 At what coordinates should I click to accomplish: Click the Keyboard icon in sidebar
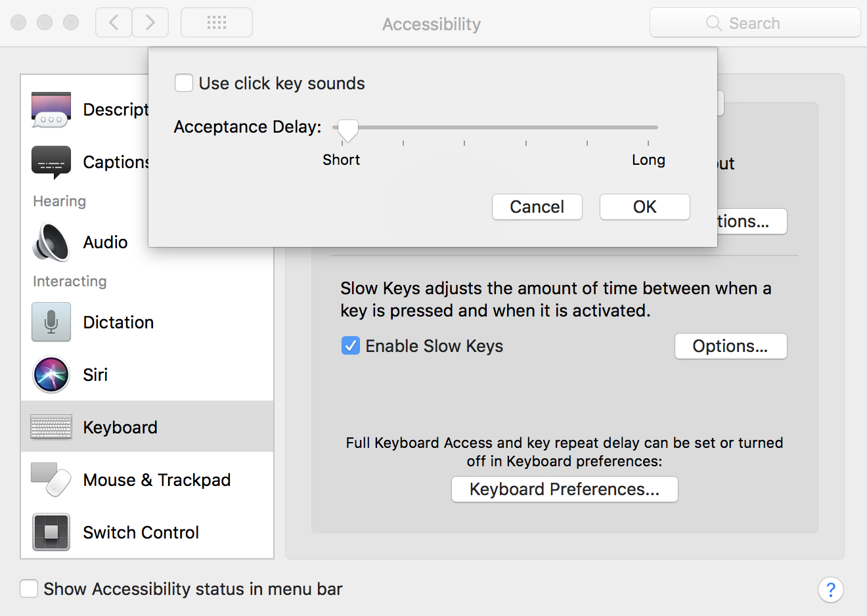(51, 427)
